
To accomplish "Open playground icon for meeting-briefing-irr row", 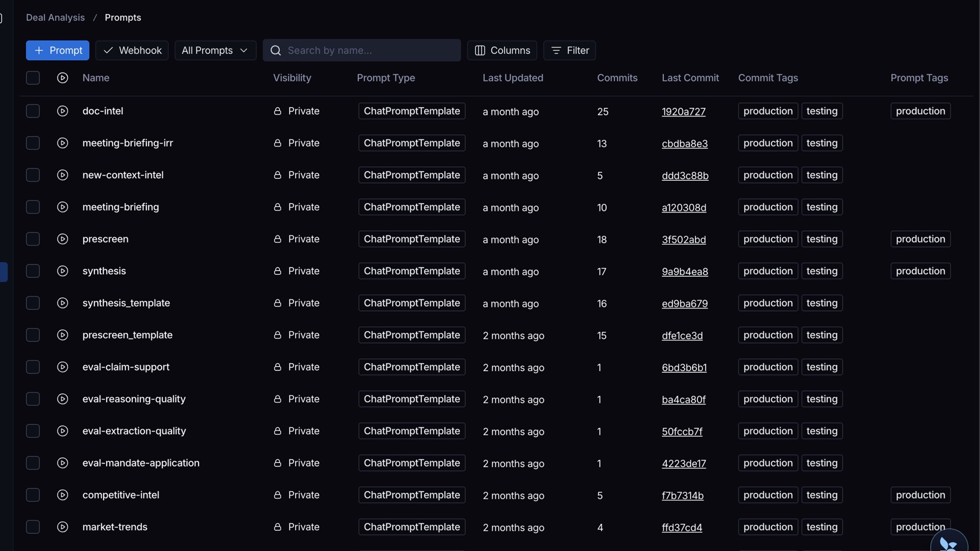I will [62, 143].
